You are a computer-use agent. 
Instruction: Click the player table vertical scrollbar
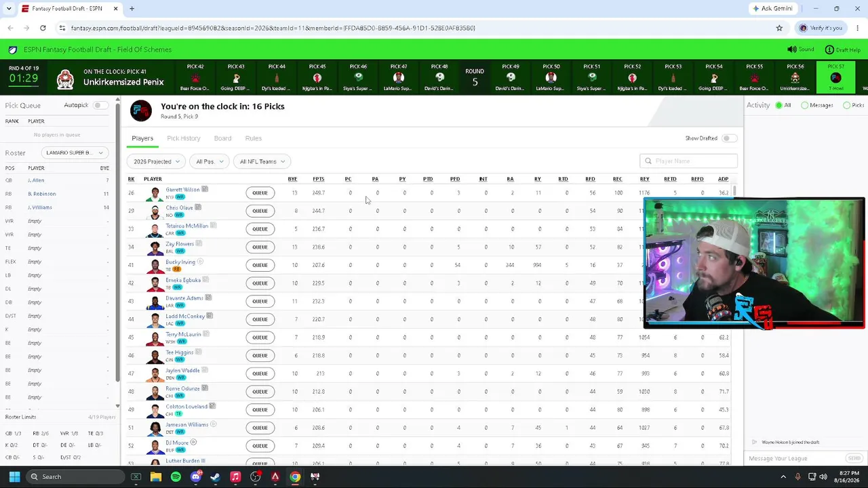coord(734,190)
